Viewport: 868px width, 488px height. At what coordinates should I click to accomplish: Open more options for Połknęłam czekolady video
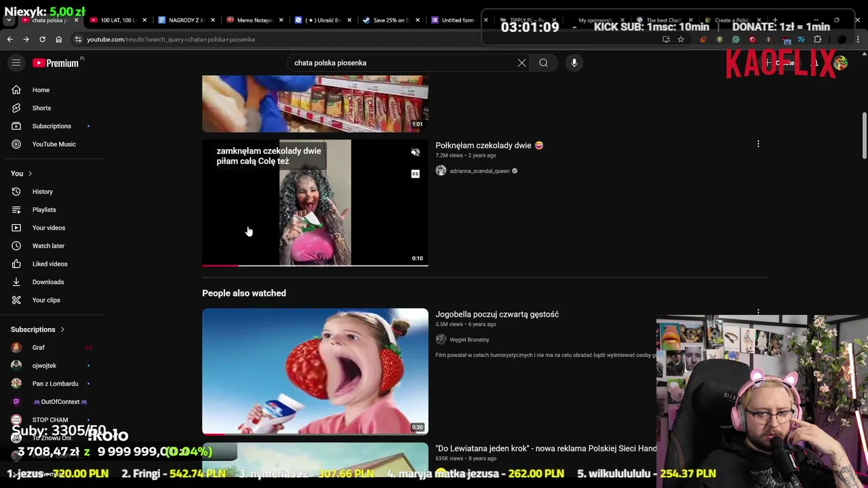(758, 144)
